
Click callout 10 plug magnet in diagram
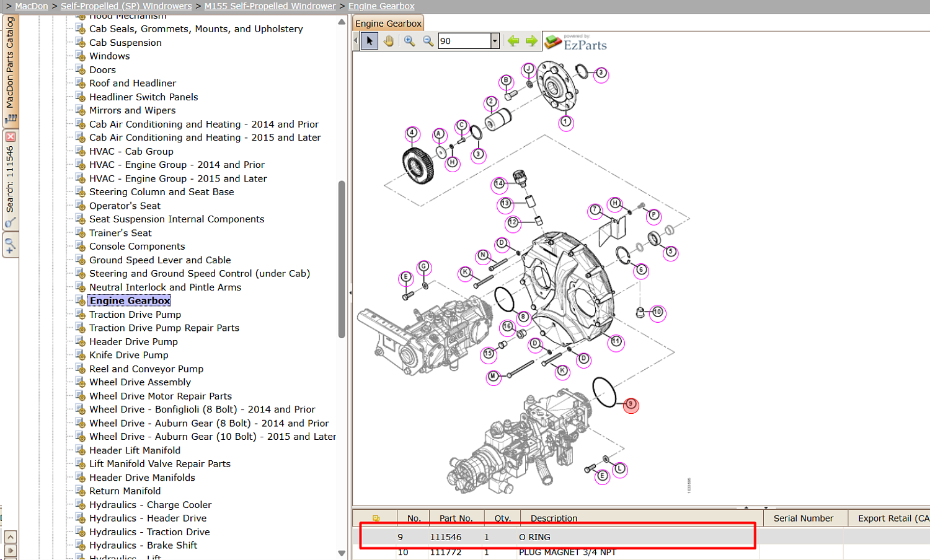point(658,313)
